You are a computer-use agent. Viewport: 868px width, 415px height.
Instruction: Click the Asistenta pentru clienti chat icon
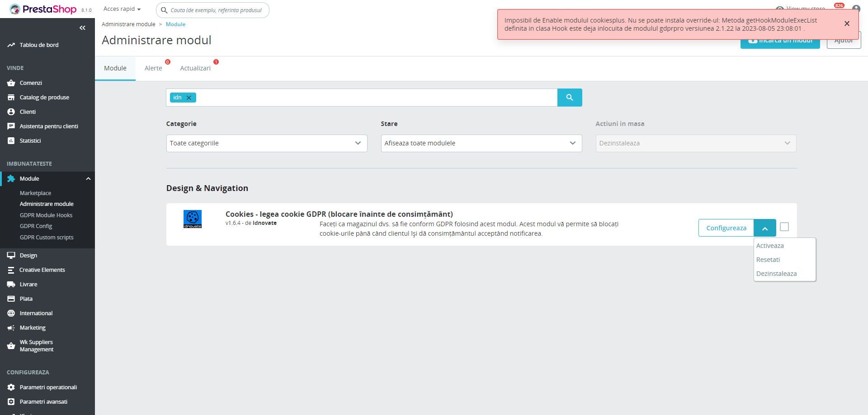point(11,126)
